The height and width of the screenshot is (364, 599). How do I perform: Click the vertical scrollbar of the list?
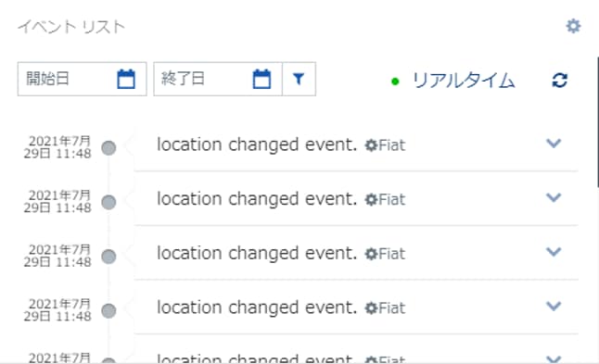pos(597,122)
